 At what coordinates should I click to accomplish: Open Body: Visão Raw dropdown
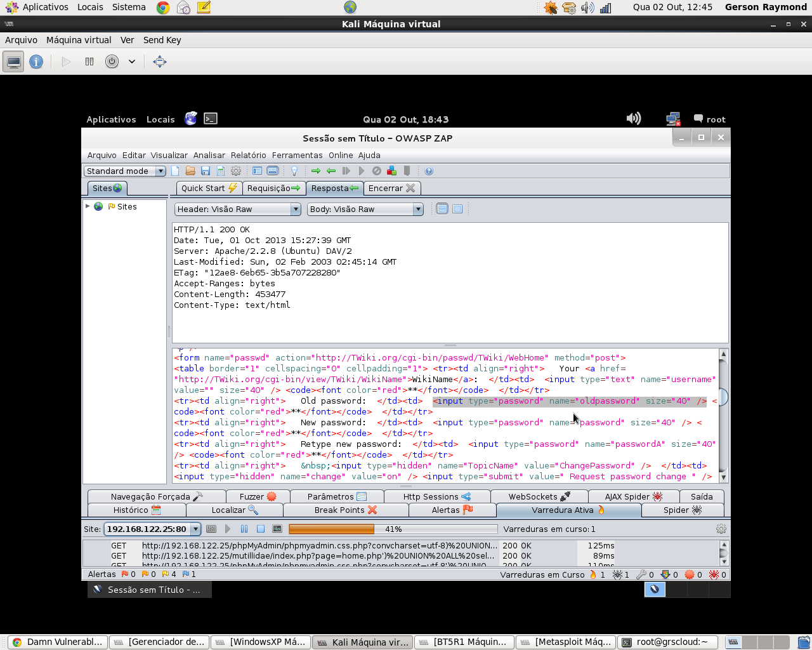tap(365, 209)
